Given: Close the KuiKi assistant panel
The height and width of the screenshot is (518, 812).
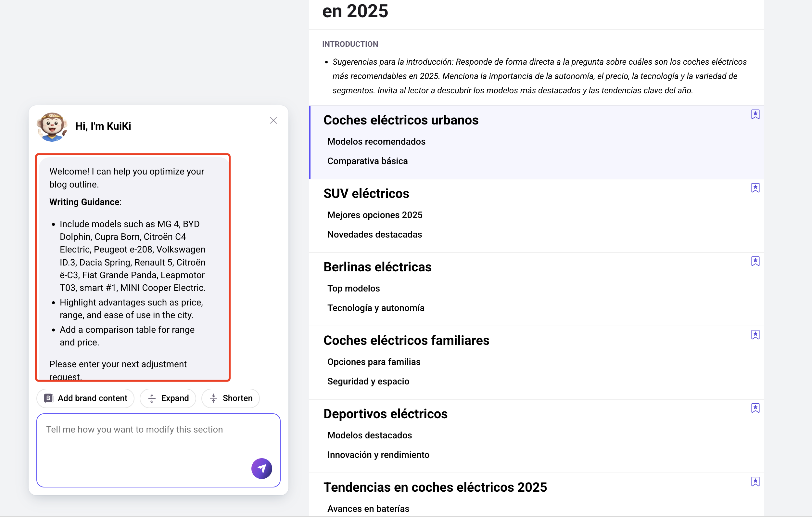Looking at the screenshot, I should (273, 121).
